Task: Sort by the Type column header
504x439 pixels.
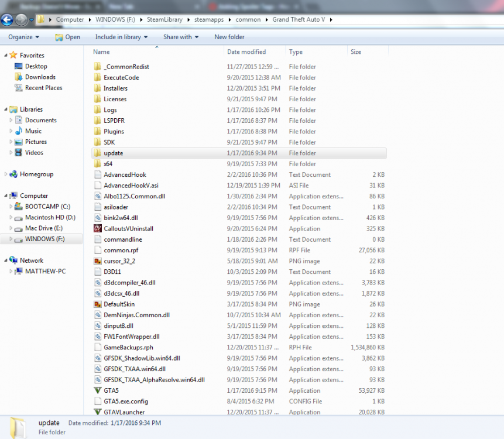Action: [x=296, y=52]
